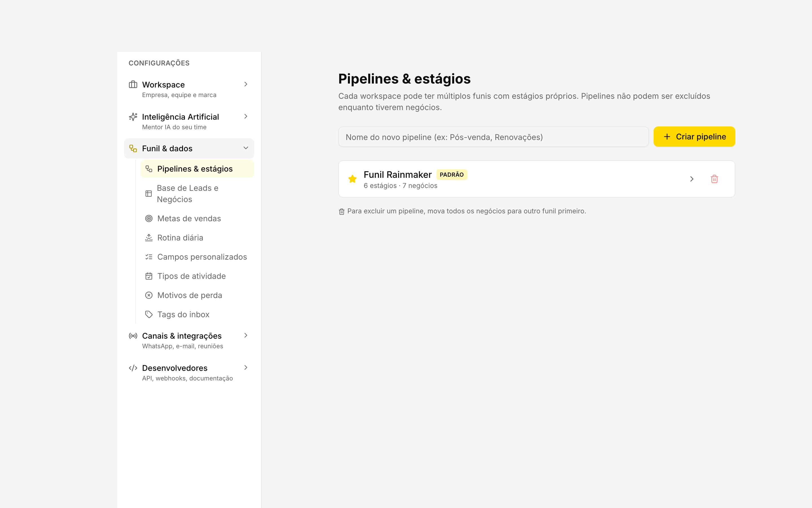Open Motivos de perda settings
Viewport: 812px width, 508px height.
(x=197, y=295)
